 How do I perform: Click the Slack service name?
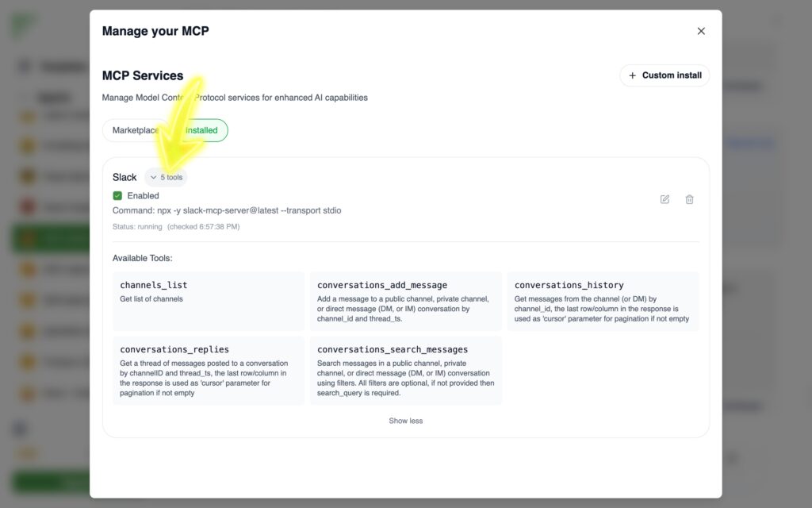(x=124, y=178)
